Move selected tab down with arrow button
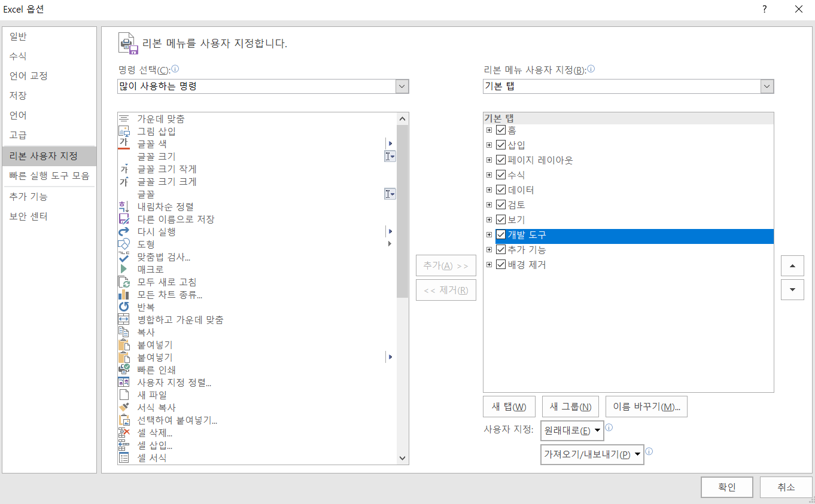The image size is (815, 504). pos(792,289)
